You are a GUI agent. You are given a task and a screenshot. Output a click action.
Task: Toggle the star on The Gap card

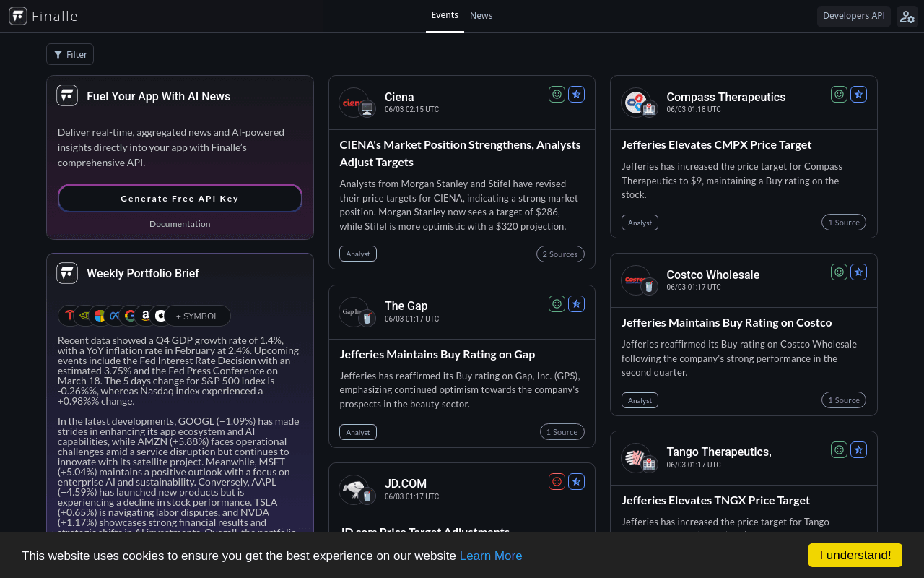click(x=576, y=303)
